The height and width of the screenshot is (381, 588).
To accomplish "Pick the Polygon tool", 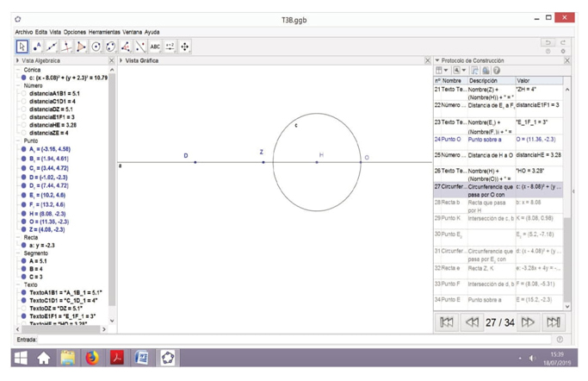I will [81, 47].
